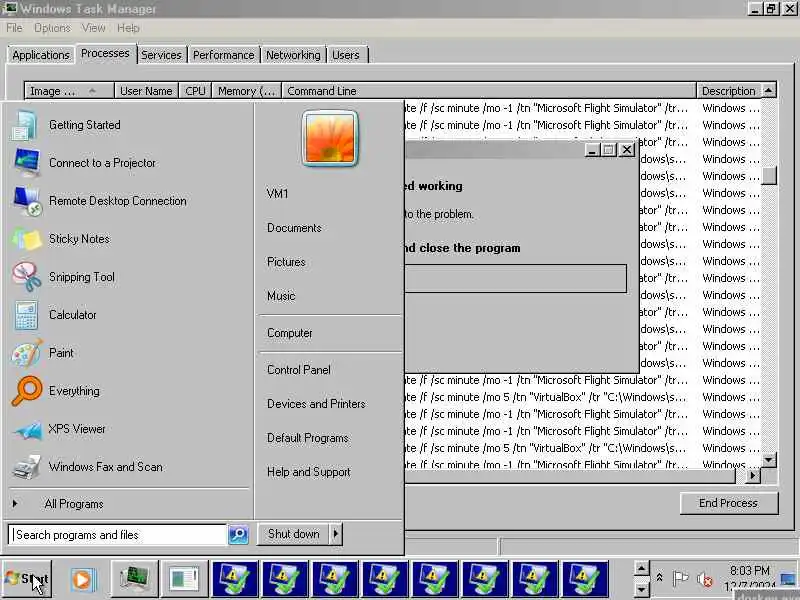Open Computer from Start menu
This screenshot has width=800, height=600.
point(290,333)
